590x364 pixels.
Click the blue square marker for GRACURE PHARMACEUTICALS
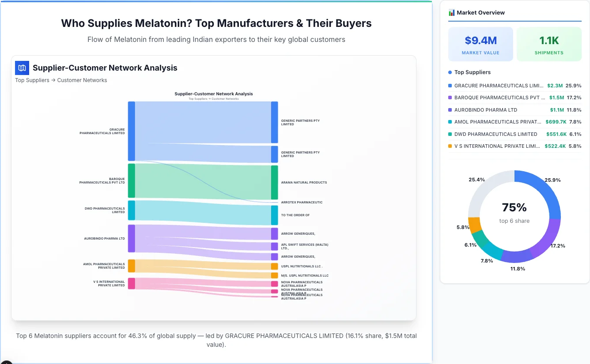pyautogui.click(x=450, y=86)
